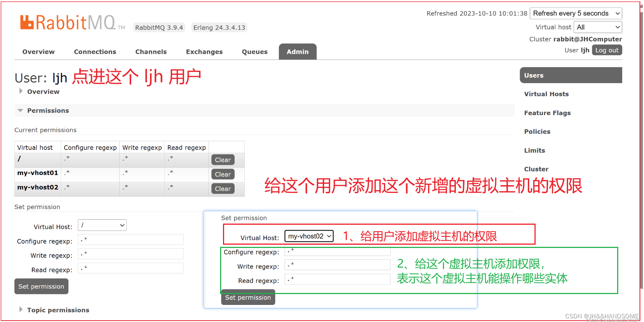Open Feature Flags in the sidebar
644x322 pixels.
coord(547,113)
